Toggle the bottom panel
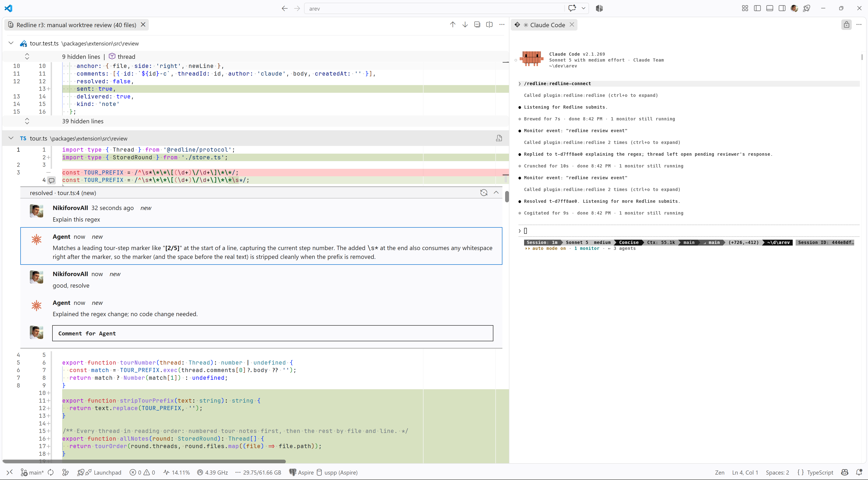Screen dimensions: 868x480 click(770, 8)
